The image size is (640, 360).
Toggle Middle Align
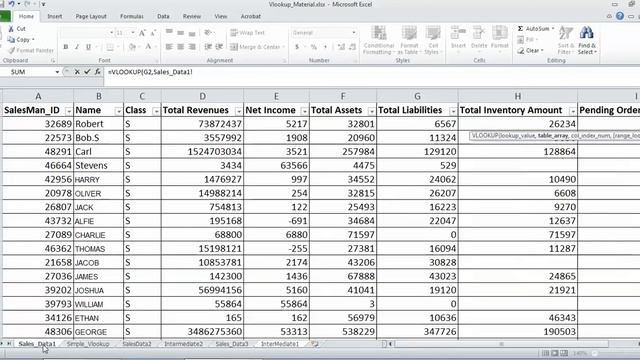click(180, 33)
